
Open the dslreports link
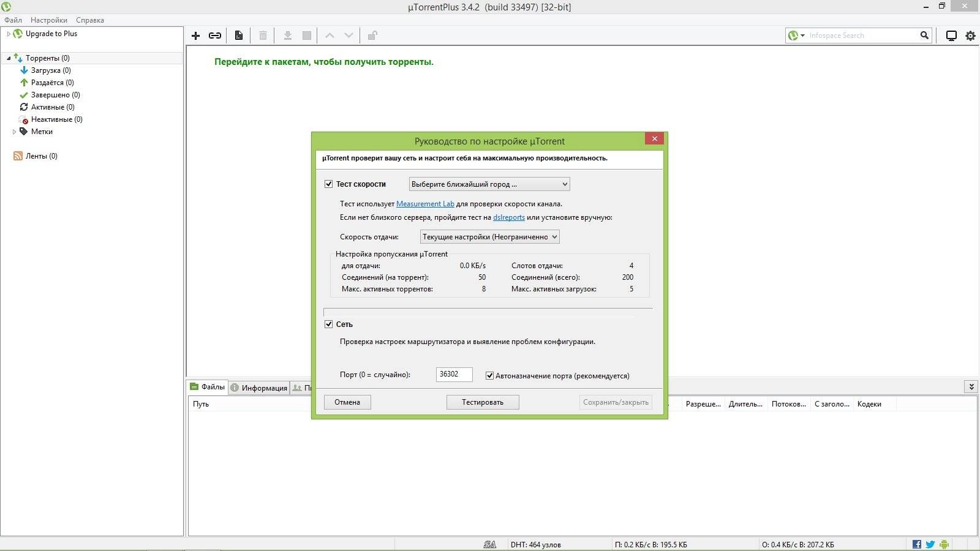point(509,217)
